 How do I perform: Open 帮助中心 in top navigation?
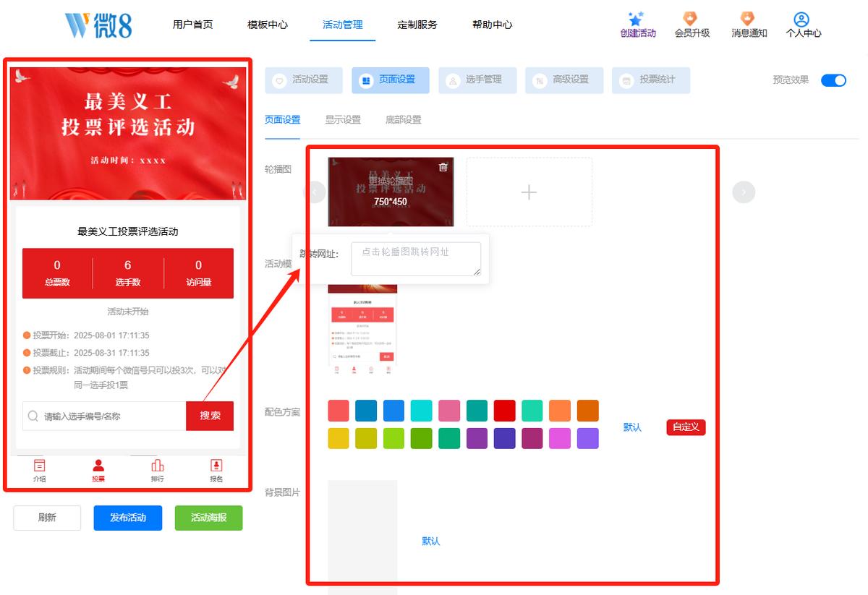(x=493, y=25)
